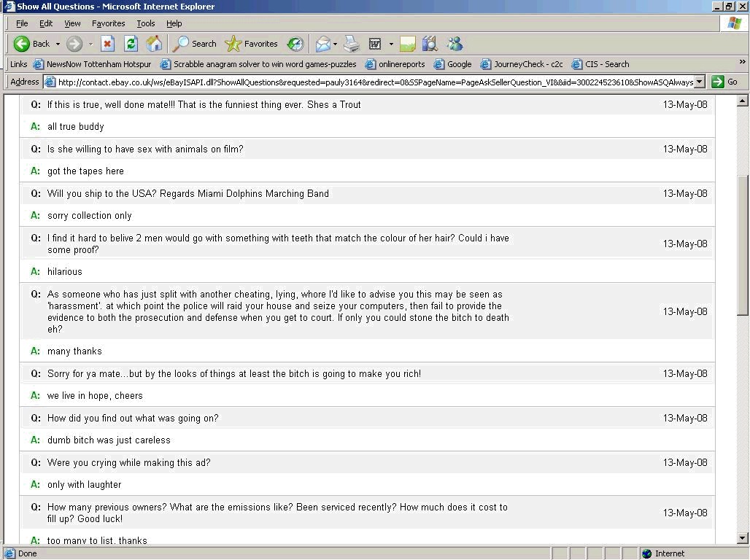
Task: Click the Research icon in toolbar
Action: pyautogui.click(x=430, y=44)
